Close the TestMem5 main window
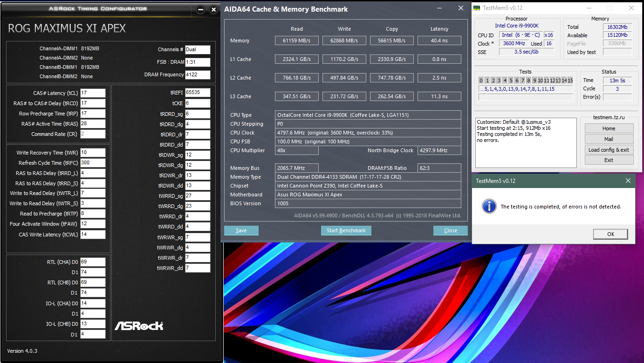 click(x=631, y=8)
